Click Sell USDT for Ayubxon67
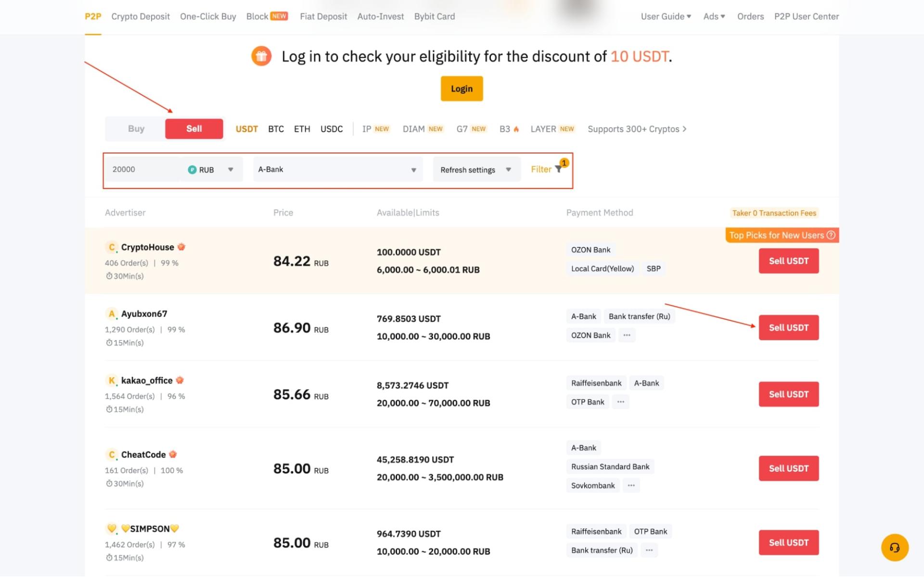924x577 pixels. (788, 328)
